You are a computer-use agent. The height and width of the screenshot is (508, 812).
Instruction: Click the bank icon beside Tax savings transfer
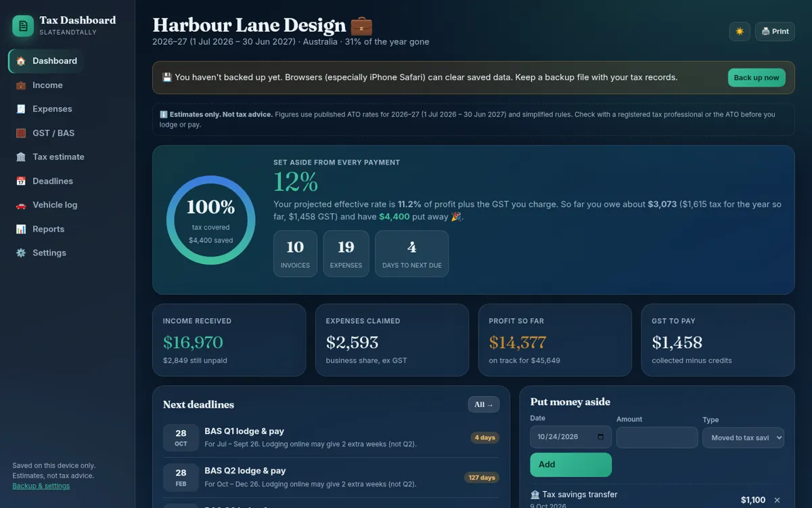coord(535,495)
